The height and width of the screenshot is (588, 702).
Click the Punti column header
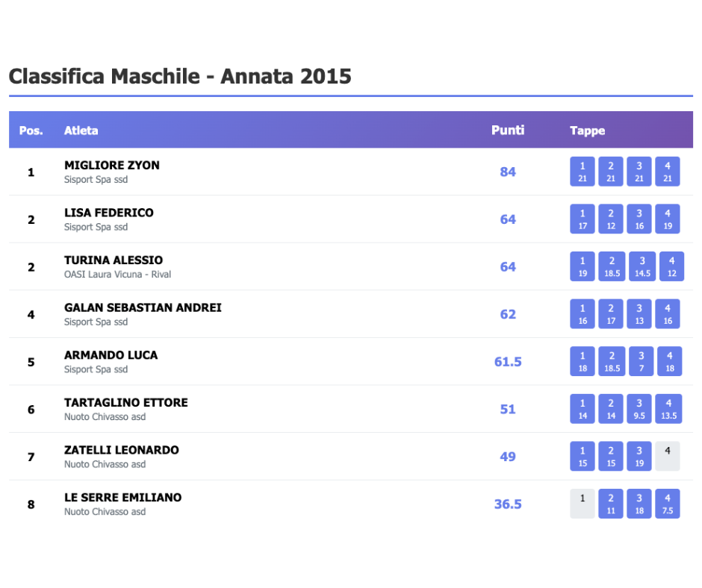tap(508, 131)
